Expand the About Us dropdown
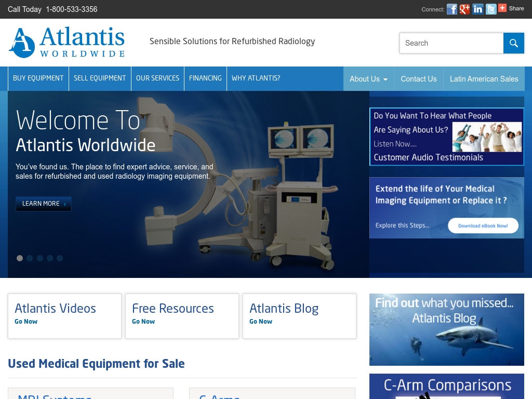 coord(368,79)
